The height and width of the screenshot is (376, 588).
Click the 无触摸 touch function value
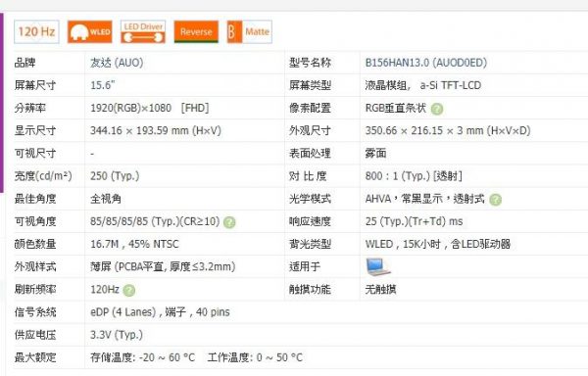380,290
